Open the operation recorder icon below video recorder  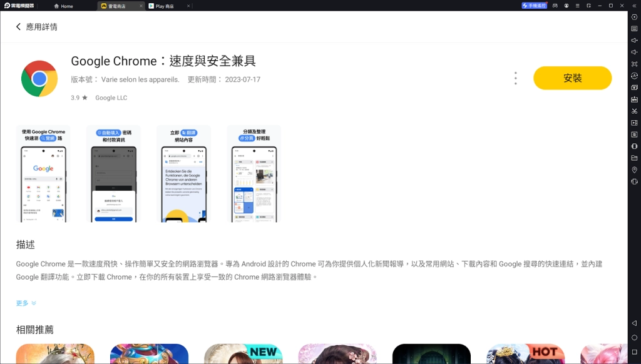tap(635, 134)
